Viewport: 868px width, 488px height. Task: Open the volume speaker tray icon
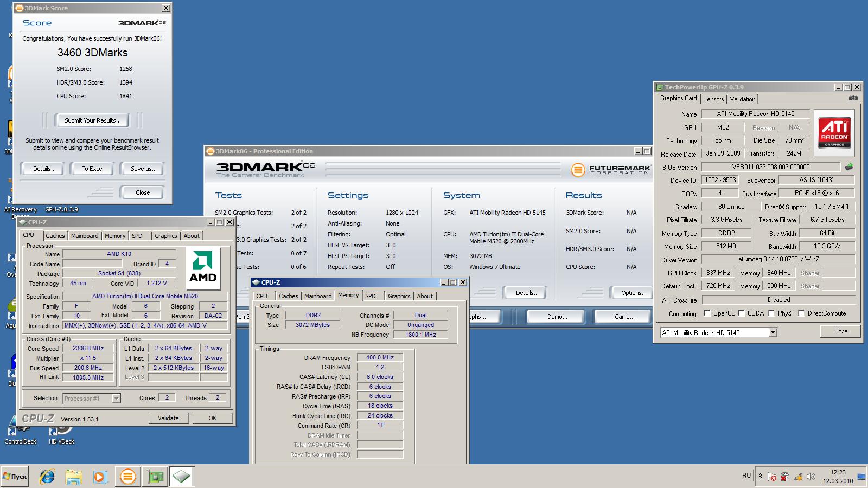click(x=811, y=477)
